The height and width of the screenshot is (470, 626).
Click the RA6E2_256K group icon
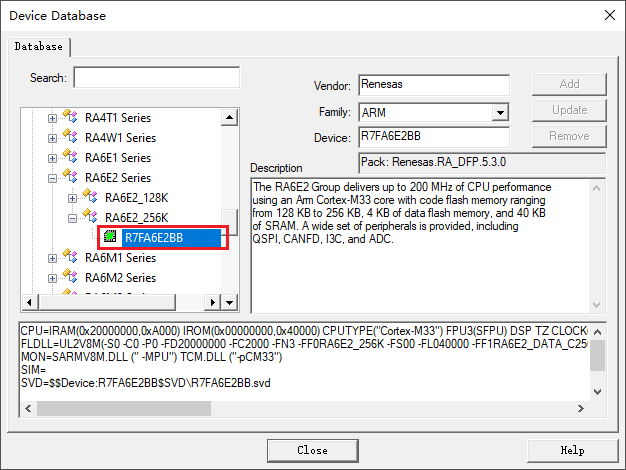point(90,216)
